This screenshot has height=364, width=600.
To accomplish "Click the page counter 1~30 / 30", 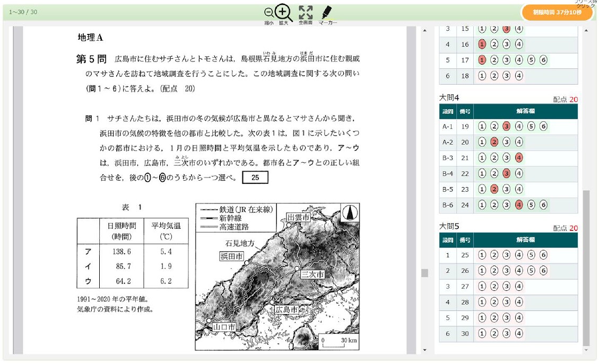I will click(23, 12).
